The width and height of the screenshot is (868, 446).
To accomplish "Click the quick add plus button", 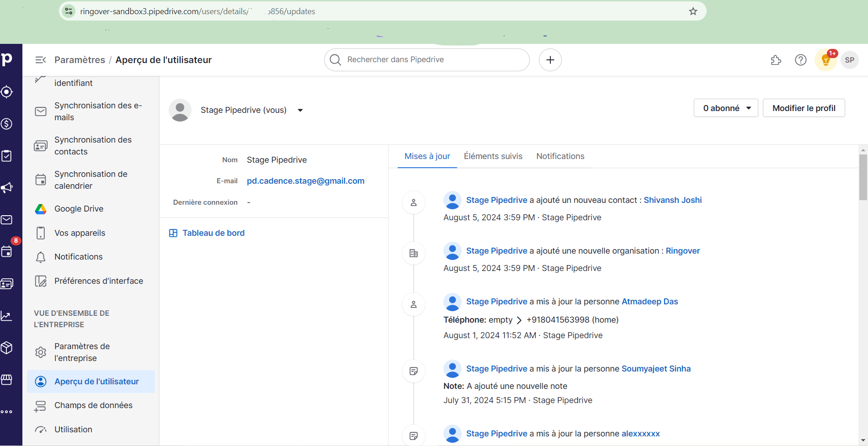I will pos(550,60).
